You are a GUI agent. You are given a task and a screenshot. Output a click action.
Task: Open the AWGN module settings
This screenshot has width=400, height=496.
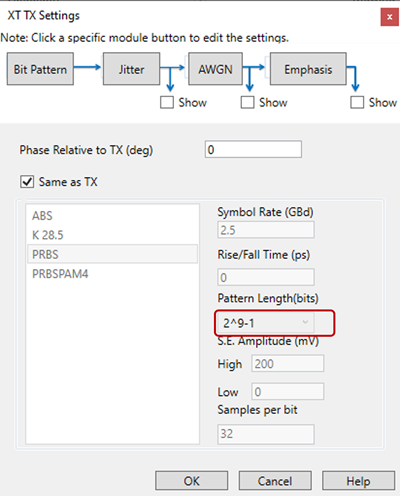pos(215,69)
